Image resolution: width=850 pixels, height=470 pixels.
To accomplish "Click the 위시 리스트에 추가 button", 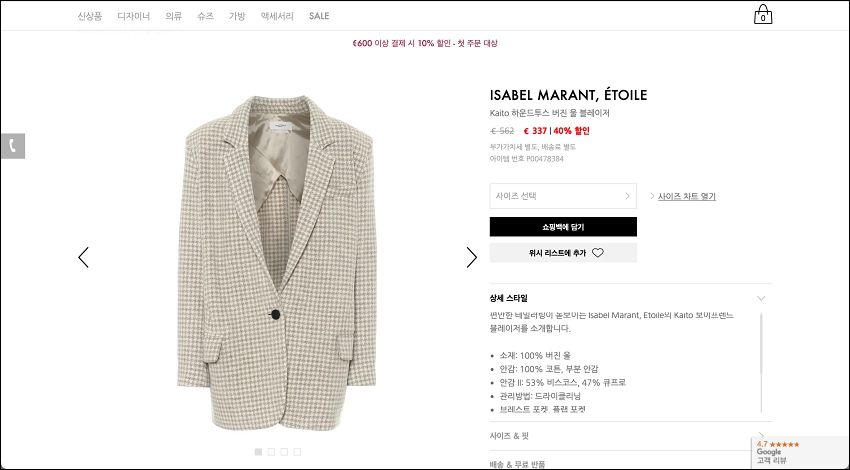I will [x=563, y=253].
